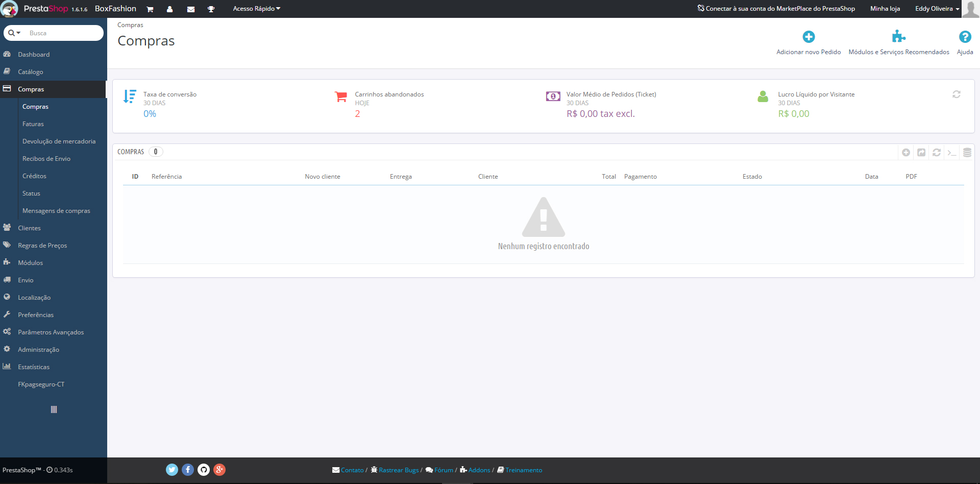Click the Rastrear Bugs footer link
980x484 pixels.
click(x=399, y=470)
